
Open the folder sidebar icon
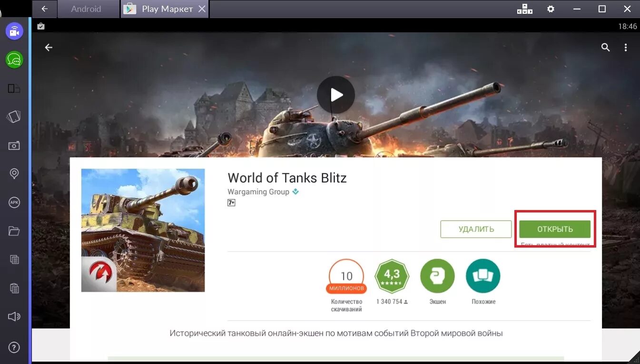click(x=14, y=231)
